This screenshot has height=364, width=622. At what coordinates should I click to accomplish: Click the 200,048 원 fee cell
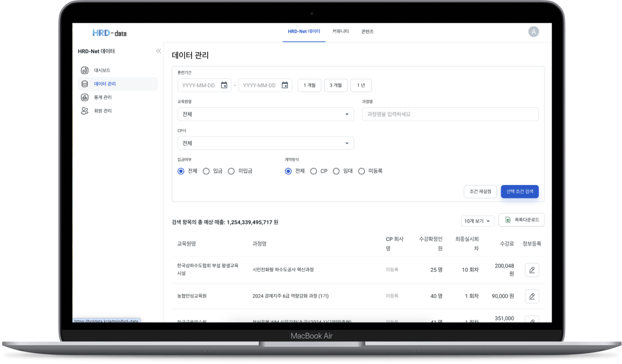pos(505,270)
